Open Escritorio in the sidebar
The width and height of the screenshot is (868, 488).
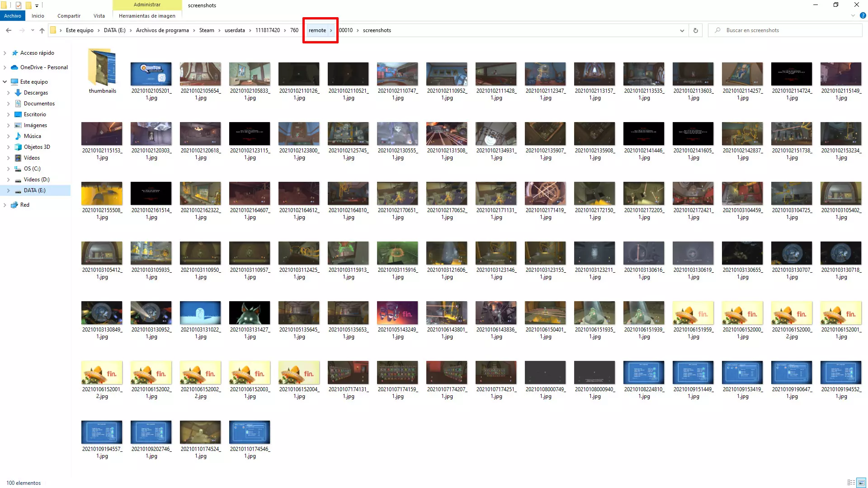(31, 114)
